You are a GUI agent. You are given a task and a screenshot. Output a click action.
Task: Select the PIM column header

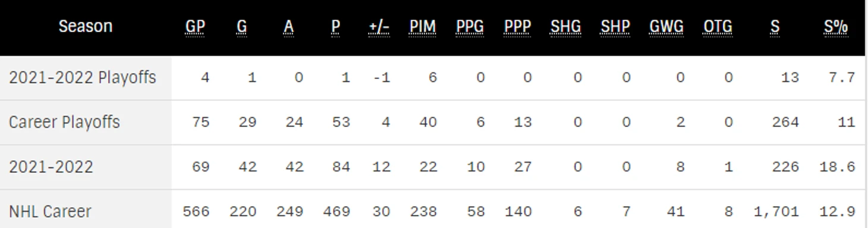pyautogui.click(x=423, y=27)
